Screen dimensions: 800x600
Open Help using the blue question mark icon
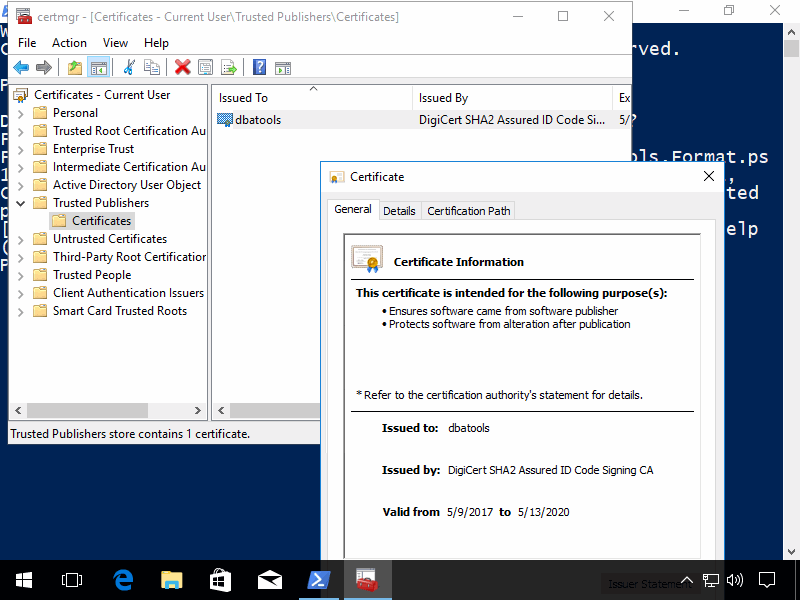[259, 67]
